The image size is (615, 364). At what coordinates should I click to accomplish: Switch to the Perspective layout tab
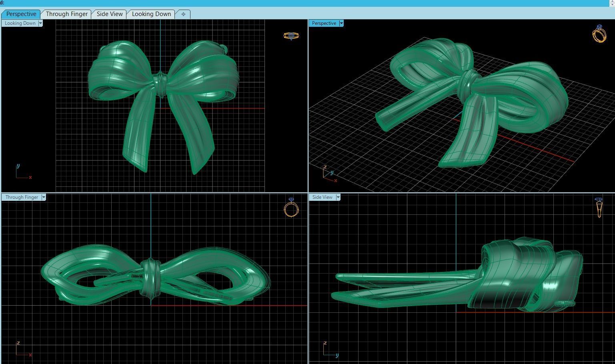[21, 14]
